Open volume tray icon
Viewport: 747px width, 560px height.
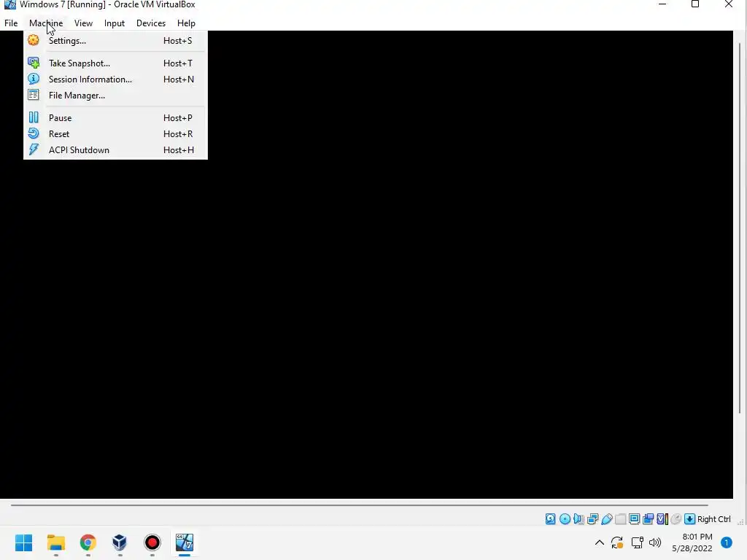pyautogui.click(x=655, y=542)
